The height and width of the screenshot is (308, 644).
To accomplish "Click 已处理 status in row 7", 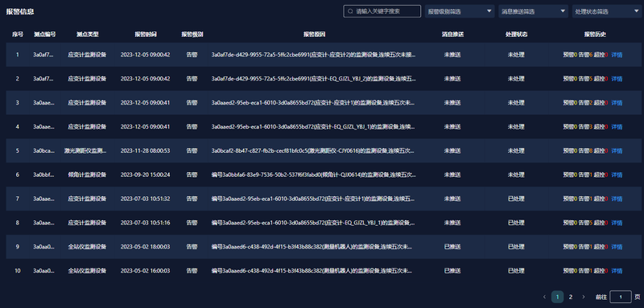I will pos(516,199).
